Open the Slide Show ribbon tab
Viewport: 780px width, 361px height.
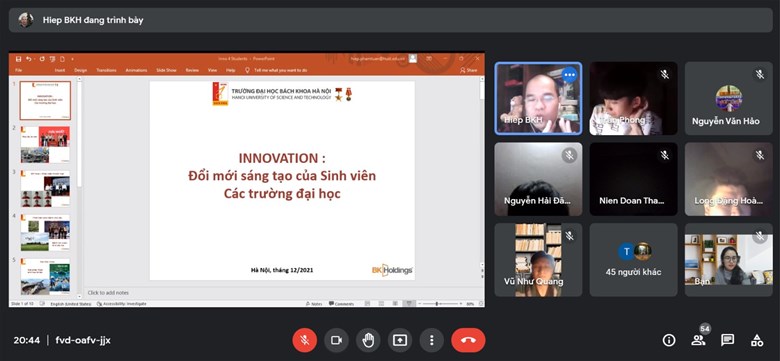[166, 71]
